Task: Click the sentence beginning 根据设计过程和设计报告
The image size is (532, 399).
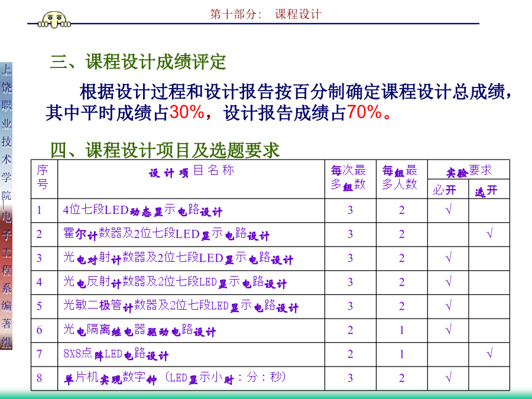Action: coord(278,102)
